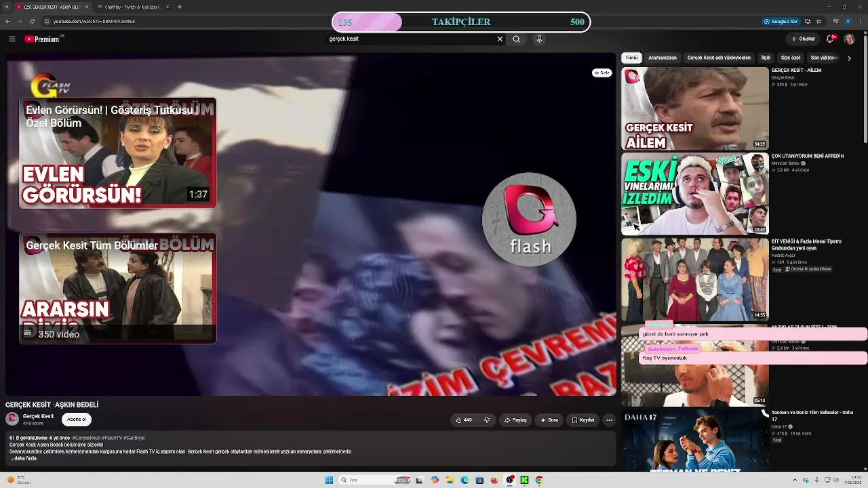The height and width of the screenshot is (488, 868).
Task: Click the Soru button
Action: (549, 420)
